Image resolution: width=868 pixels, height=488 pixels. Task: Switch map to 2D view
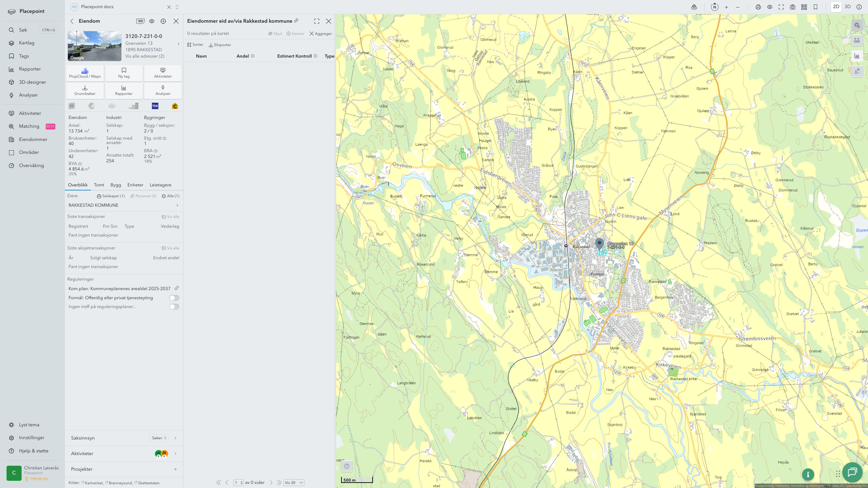tap(836, 7)
